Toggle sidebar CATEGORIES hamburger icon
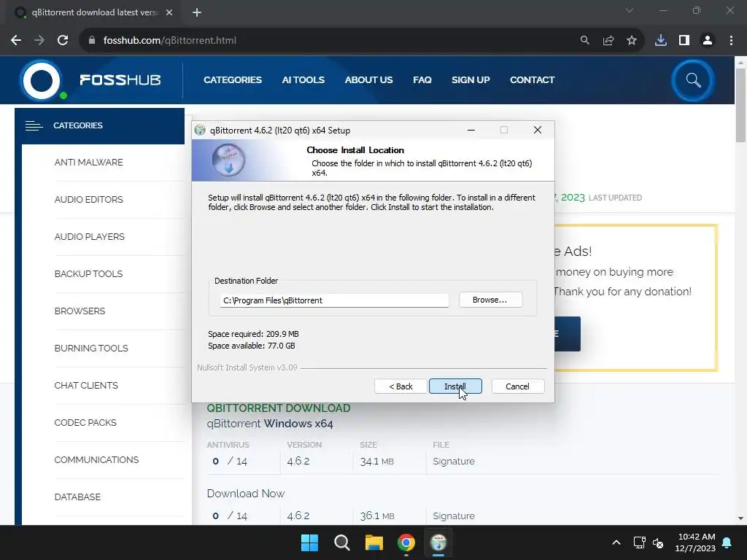Screen dimensions: 747x560 (34, 125)
